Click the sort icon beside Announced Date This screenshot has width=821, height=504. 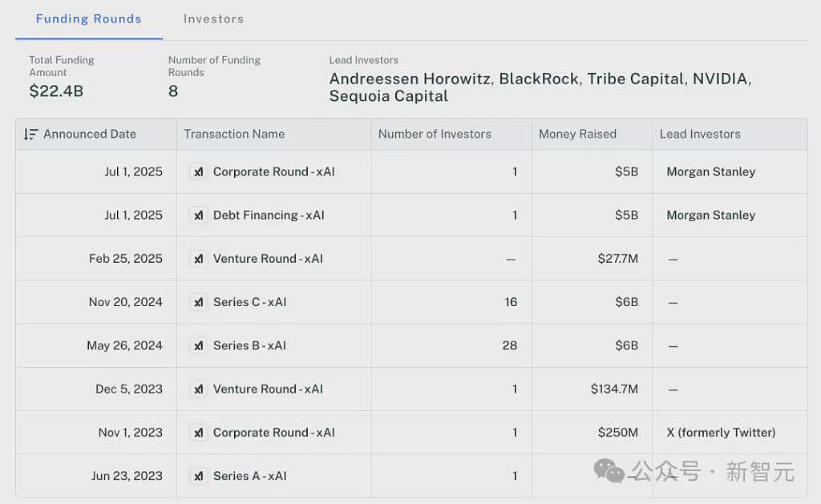[31, 135]
